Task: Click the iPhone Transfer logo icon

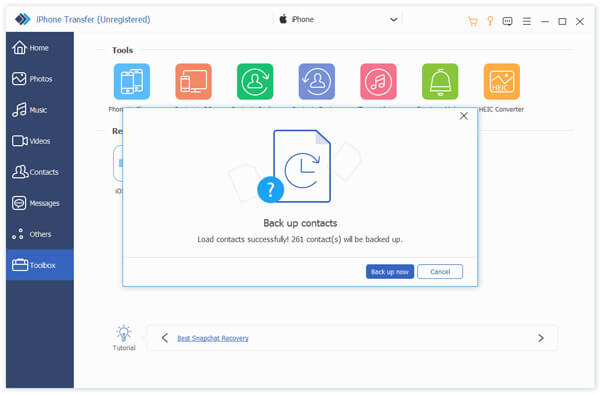Action: (x=23, y=19)
